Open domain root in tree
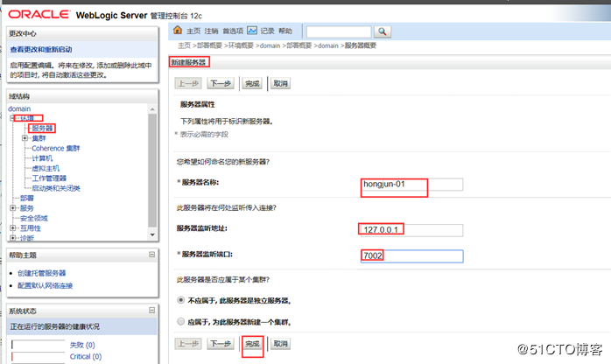Screen dimensions: 611x364 [19, 108]
